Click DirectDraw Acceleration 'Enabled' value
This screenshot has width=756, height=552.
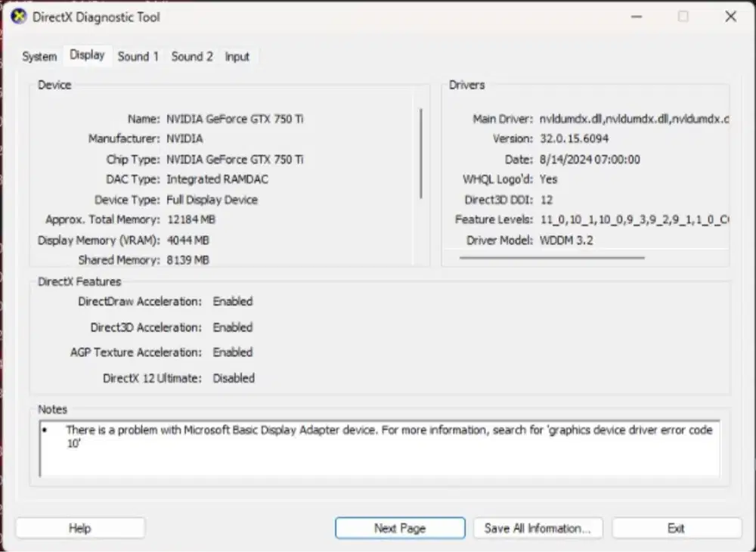coord(233,302)
